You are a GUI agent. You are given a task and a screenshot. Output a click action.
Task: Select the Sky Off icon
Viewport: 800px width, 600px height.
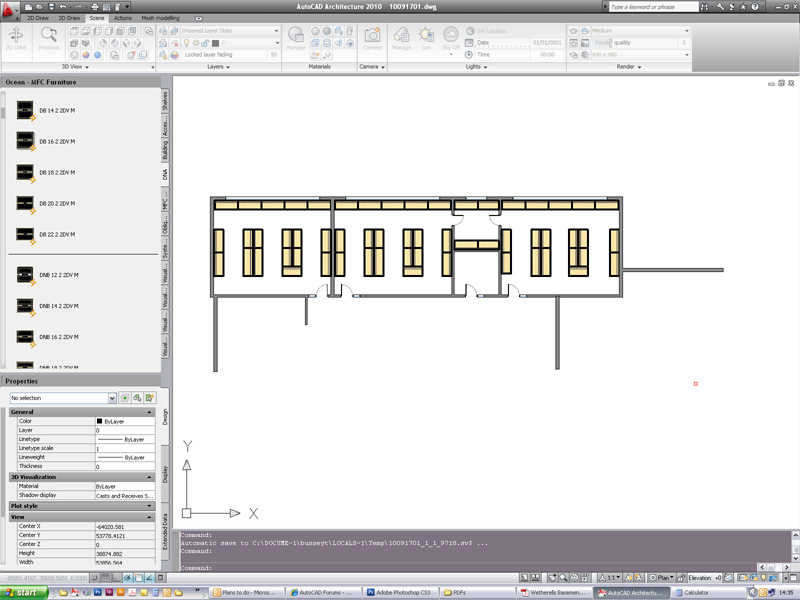(x=450, y=34)
